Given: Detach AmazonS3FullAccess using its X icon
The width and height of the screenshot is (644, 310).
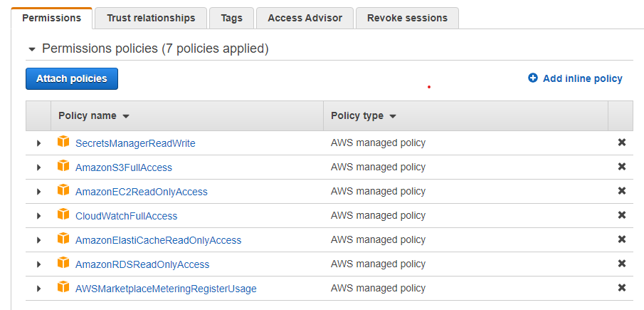Looking at the screenshot, I should [x=621, y=167].
